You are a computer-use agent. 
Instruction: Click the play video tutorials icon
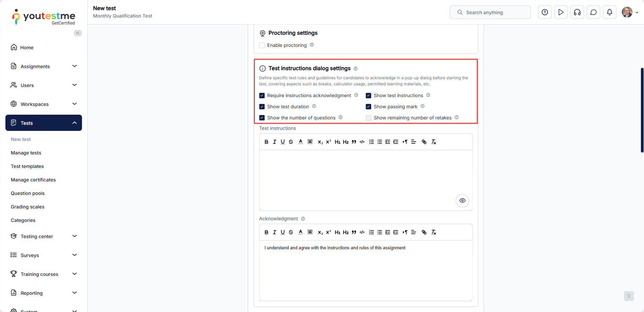[x=561, y=12]
